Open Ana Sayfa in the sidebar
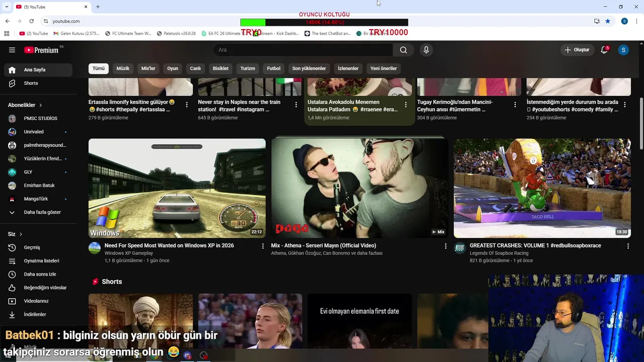Image resolution: width=644 pixels, height=362 pixels. click(38, 70)
